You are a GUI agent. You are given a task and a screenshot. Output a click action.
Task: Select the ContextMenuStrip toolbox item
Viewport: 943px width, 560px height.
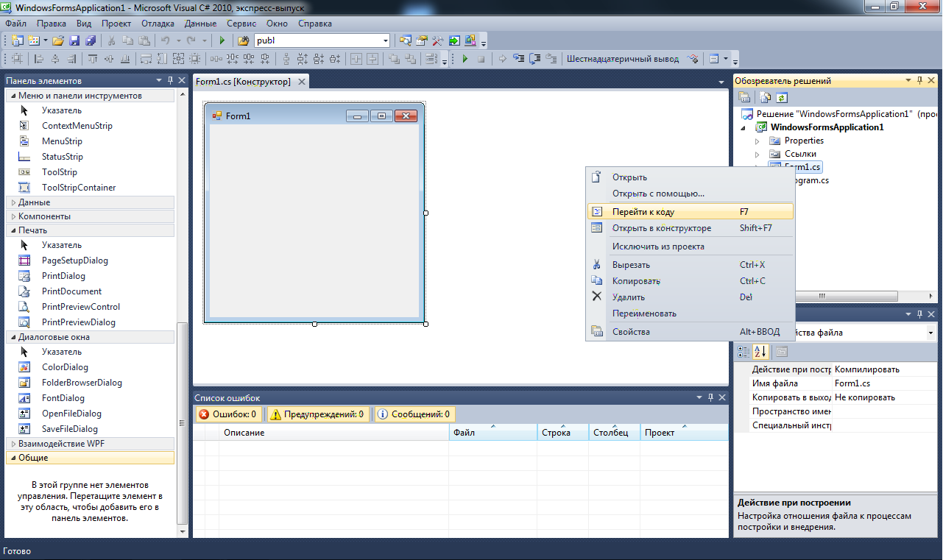[77, 126]
